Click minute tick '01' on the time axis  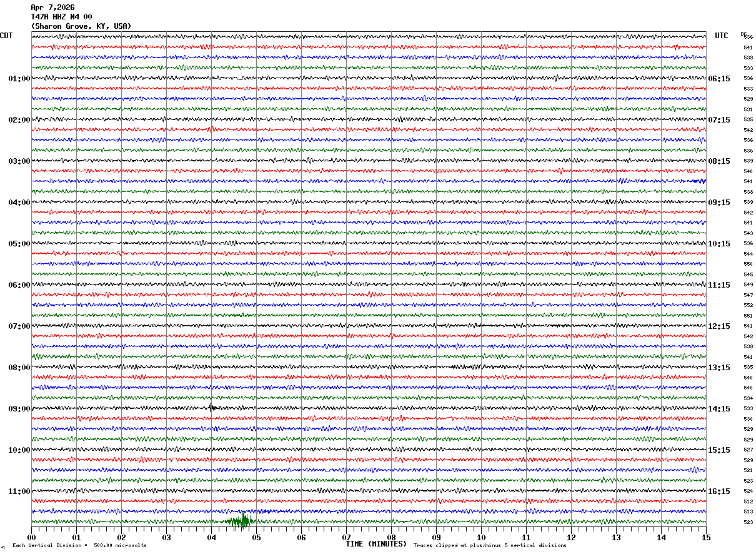(76, 537)
